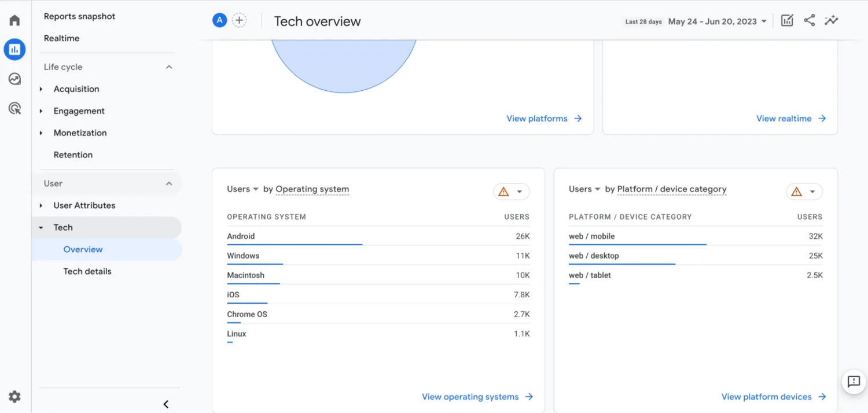This screenshot has width=868, height=413.
Task: Add a comparison with plus icon
Action: pyautogui.click(x=239, y=21)
